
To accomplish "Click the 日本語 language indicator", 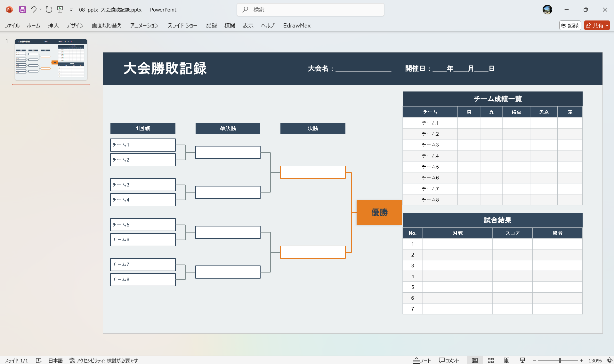I will [55, 360].
